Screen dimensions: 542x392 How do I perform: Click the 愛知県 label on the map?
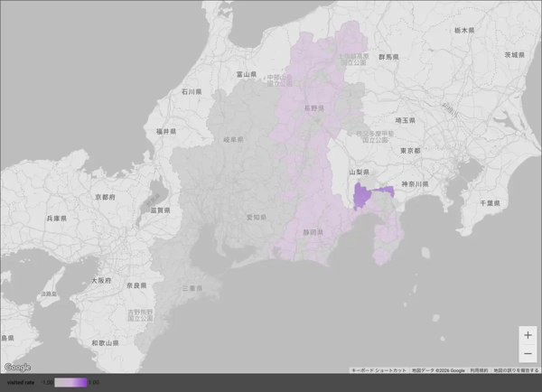tap(257, 217)
